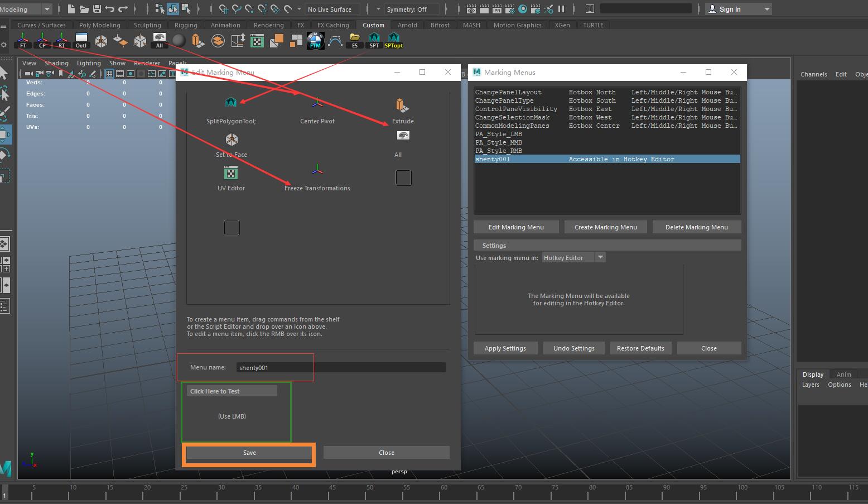Toggle select by component type mode

coord(186,9)
